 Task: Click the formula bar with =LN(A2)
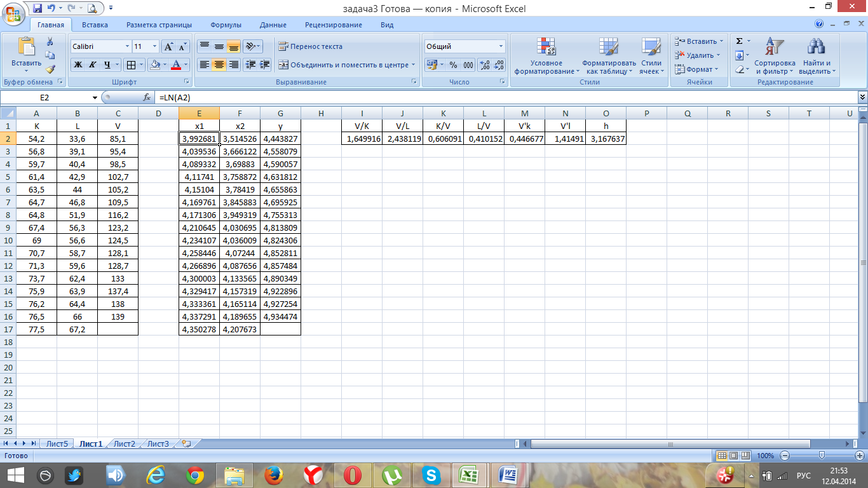tap(506, 97)
